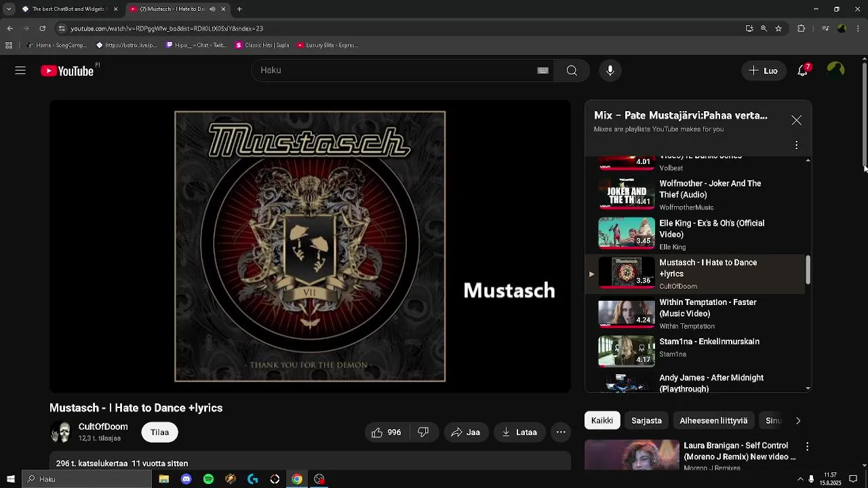Open CultOfDoom channel name
This screenshot has width=868, height=488.
tap(103, 427)
